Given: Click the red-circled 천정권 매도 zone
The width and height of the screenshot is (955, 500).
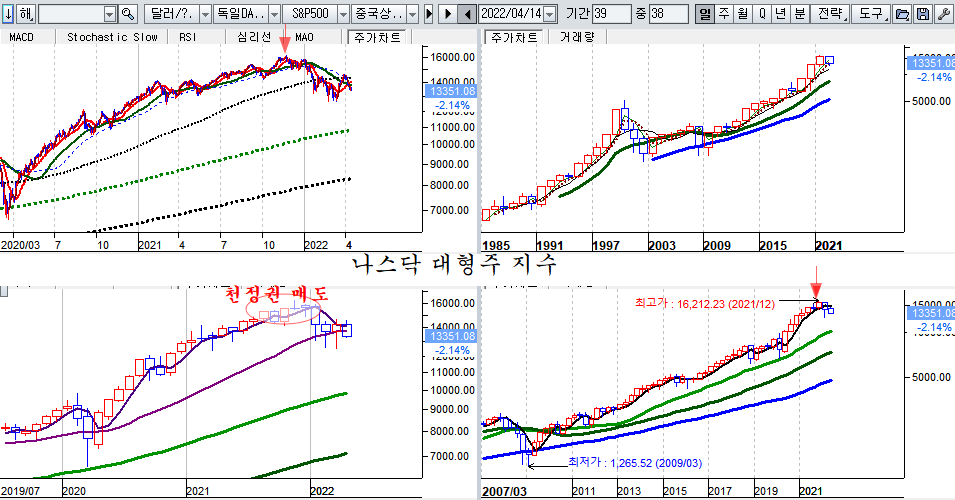Looking at the screenshot, I should click(283, 312).
